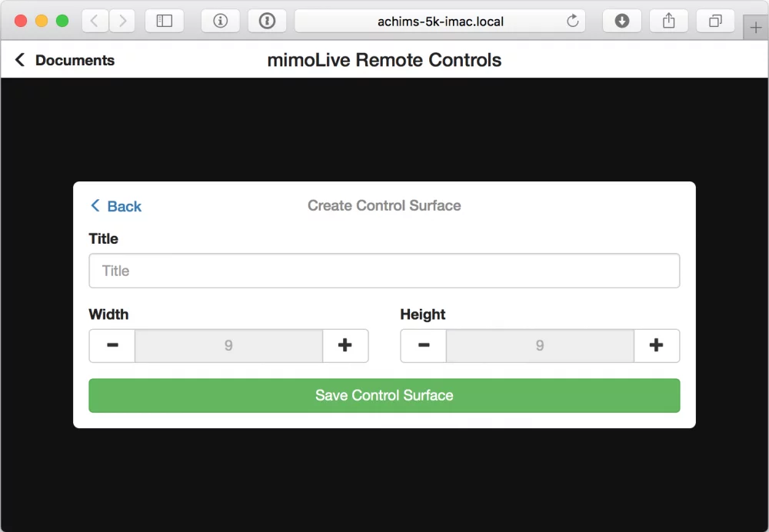The height and width of the screenshot is (532, 769).
Task: Go forward in Safari history
Action: coord(122,21)
